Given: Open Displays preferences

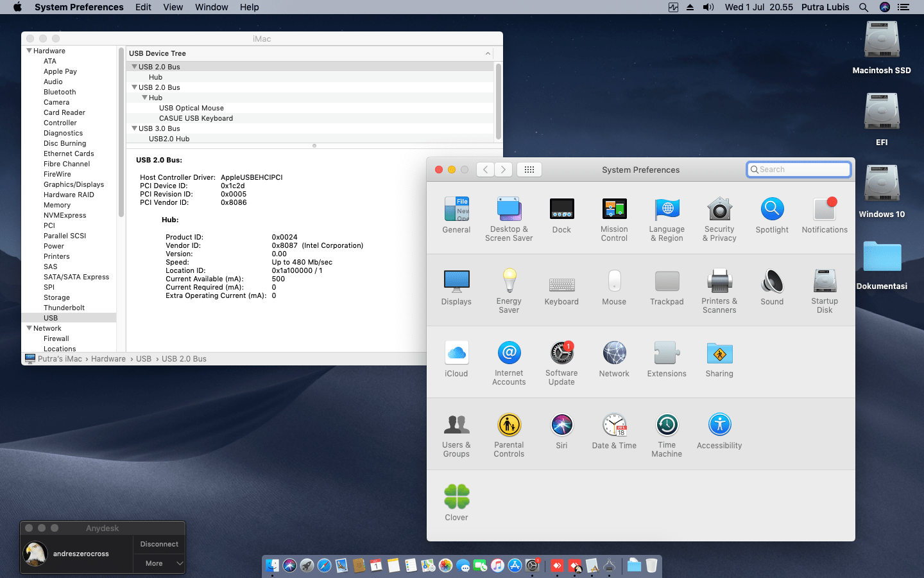Looking at the screenshot, I should [456, 281].
